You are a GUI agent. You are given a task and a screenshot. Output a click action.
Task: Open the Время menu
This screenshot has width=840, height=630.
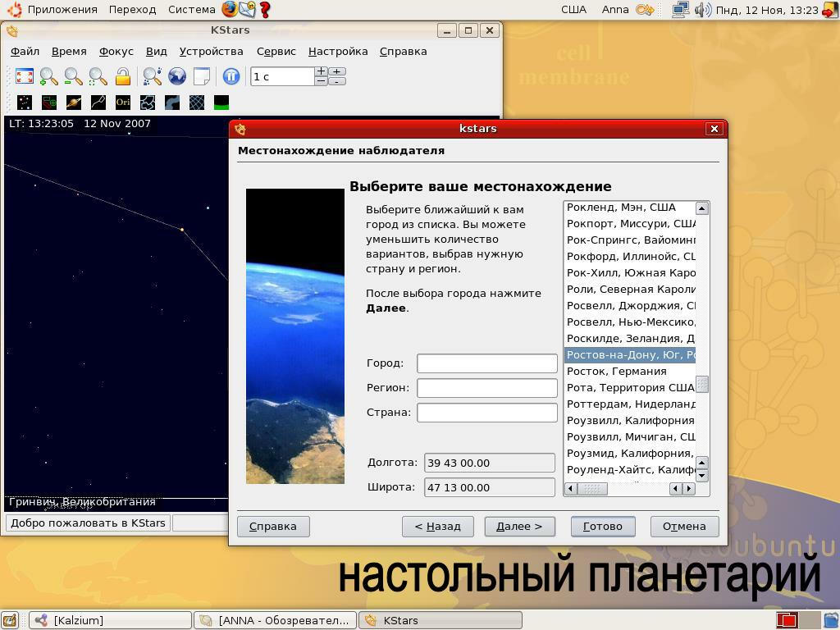(x=69, y=52)
